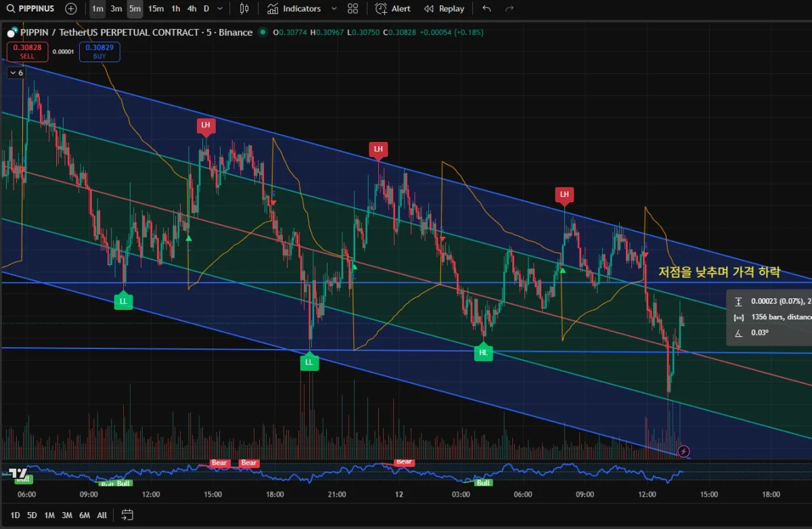Click the 21:00 time axis label
The image size is (812, 529).
pos(336,495)
